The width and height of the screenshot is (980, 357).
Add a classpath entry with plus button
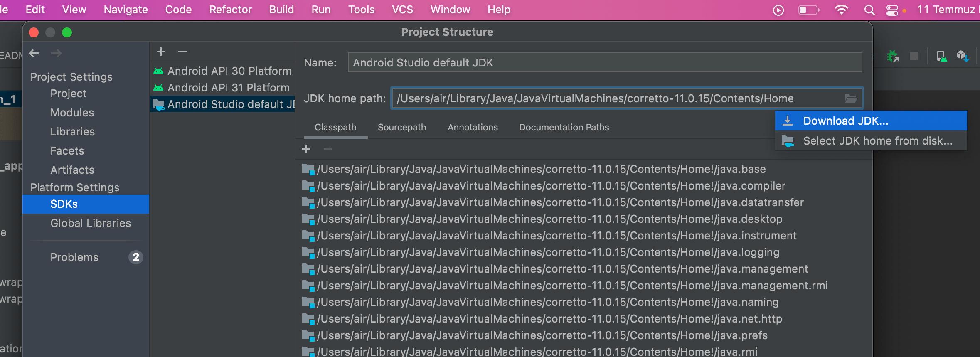pos(306,149)
